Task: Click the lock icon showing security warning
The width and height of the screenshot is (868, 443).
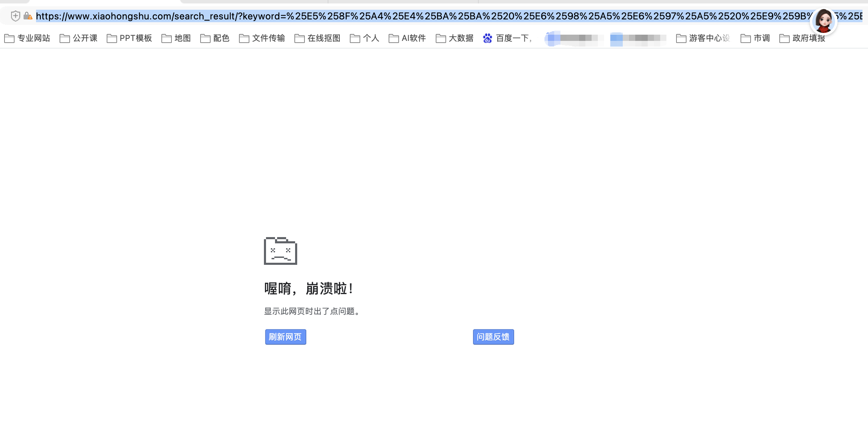Action: coord(28,16)
